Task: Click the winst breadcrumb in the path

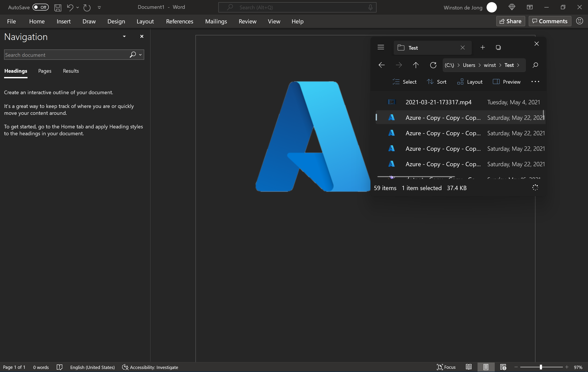Action: [490, 65]
